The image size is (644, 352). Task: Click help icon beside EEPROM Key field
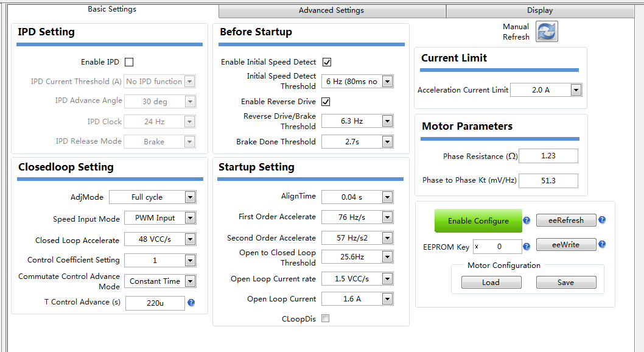click(x=527, y=247)
